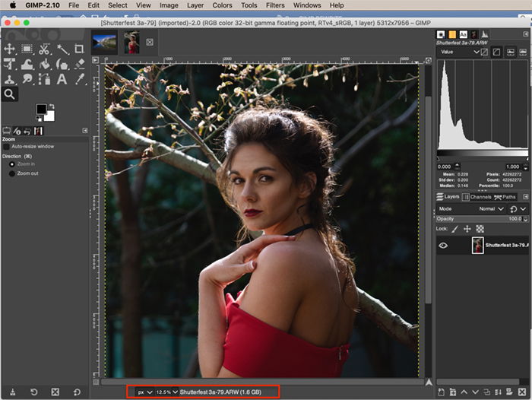This screenshot has height=400, width=532.
Task: Select the Crop tool
Action: (x=79, y=49)
